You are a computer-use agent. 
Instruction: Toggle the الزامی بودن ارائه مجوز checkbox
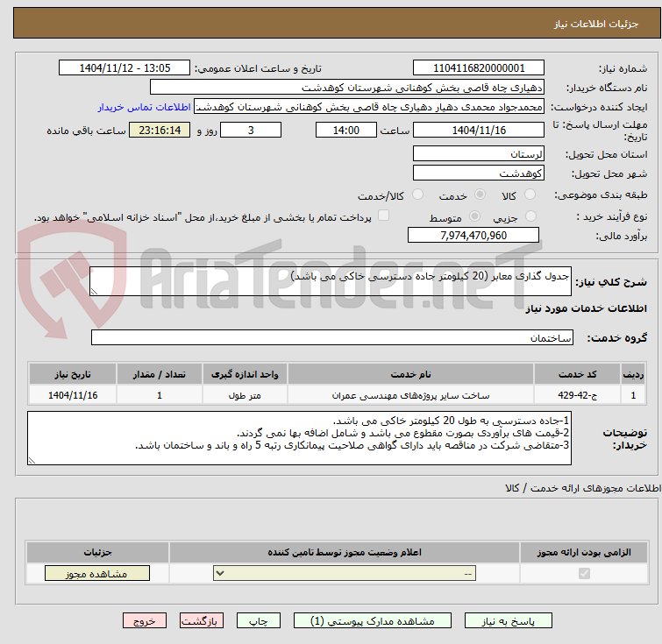pos(584,574)
